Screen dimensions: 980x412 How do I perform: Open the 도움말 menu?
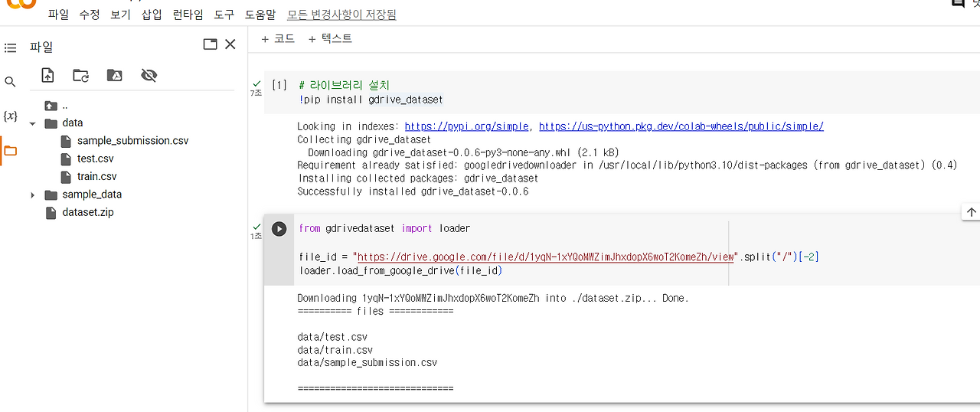tap(260, 15)
